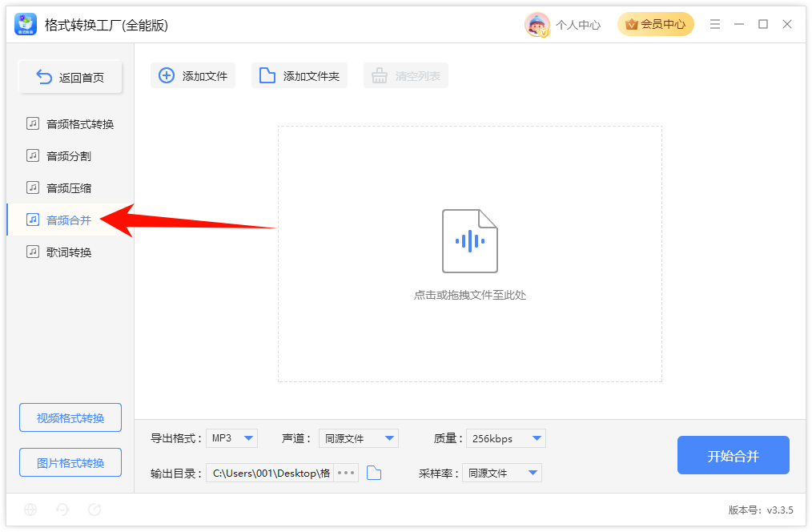This screenshot has height=532, width=812.
Task: Open 音频压缩 in sidebar
Action: pyautogui.click(x=70, y=188)
